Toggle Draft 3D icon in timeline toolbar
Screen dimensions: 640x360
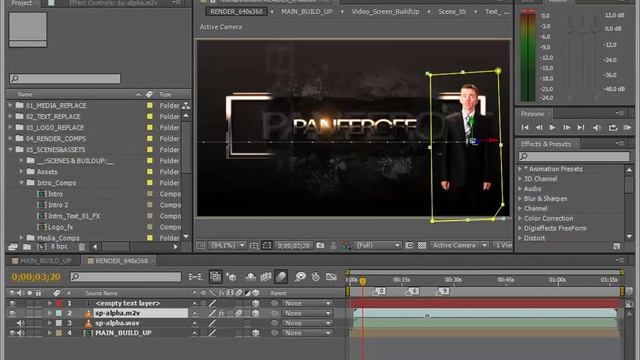pos(231,277)
